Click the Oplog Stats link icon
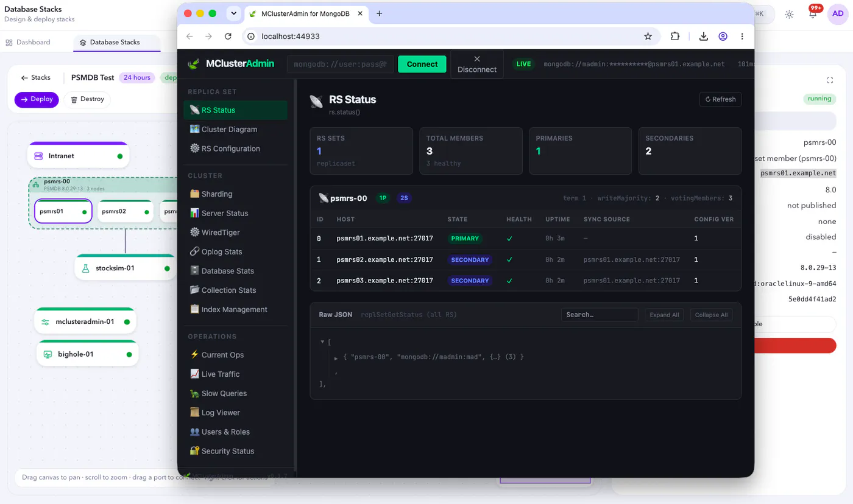Screen dimensions: 853x504 click(x=194, y=251)
